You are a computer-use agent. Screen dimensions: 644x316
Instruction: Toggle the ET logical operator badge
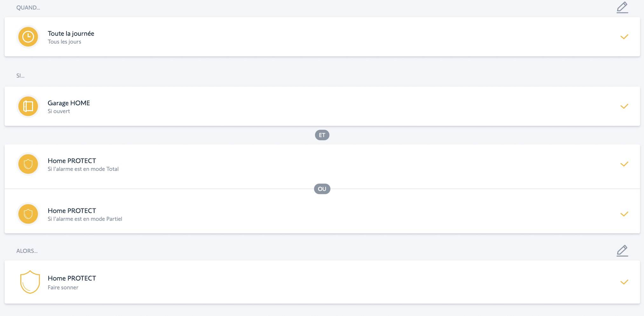point(322,135)
